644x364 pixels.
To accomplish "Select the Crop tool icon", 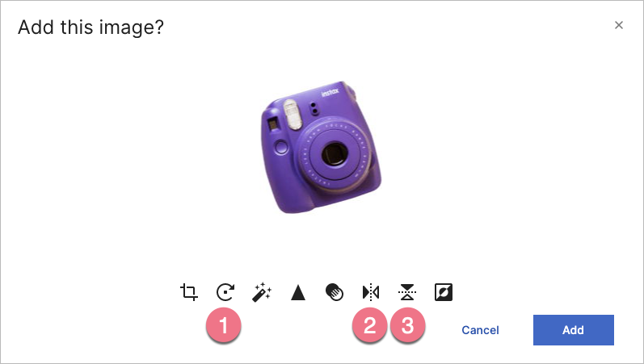I will [x=189, y=292].
